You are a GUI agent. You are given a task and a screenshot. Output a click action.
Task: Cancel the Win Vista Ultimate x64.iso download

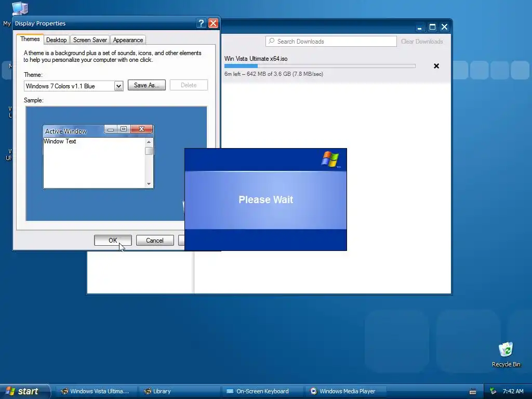tap(436, 66)
